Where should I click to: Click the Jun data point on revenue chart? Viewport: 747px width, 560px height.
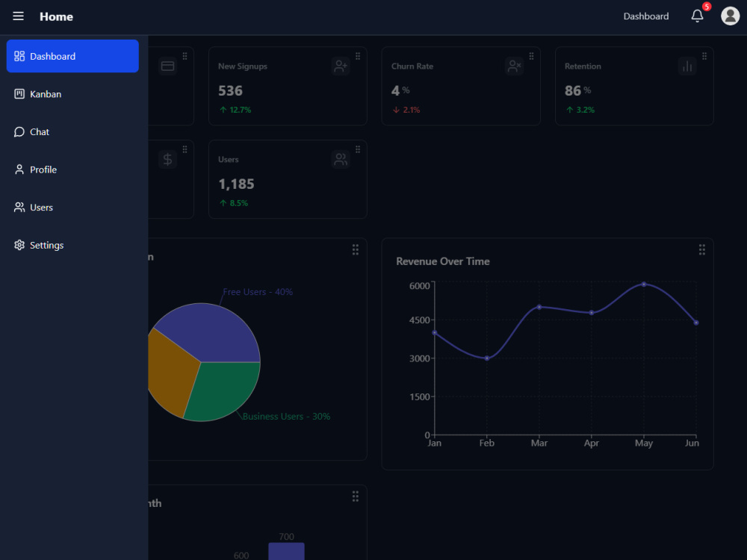[x=696, y=323]
